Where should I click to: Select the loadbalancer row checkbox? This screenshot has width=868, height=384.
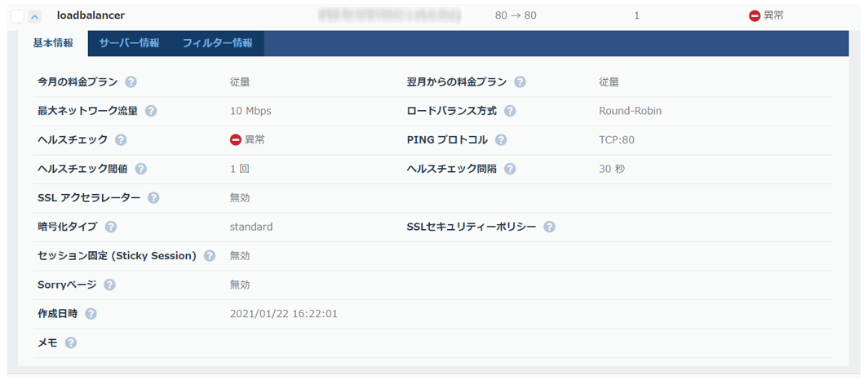coord(18,15)
